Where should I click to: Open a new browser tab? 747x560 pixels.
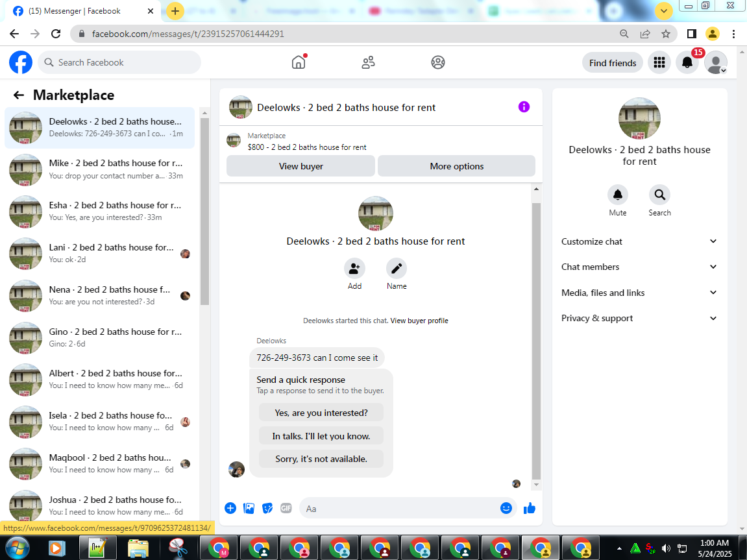coord(175,11)
